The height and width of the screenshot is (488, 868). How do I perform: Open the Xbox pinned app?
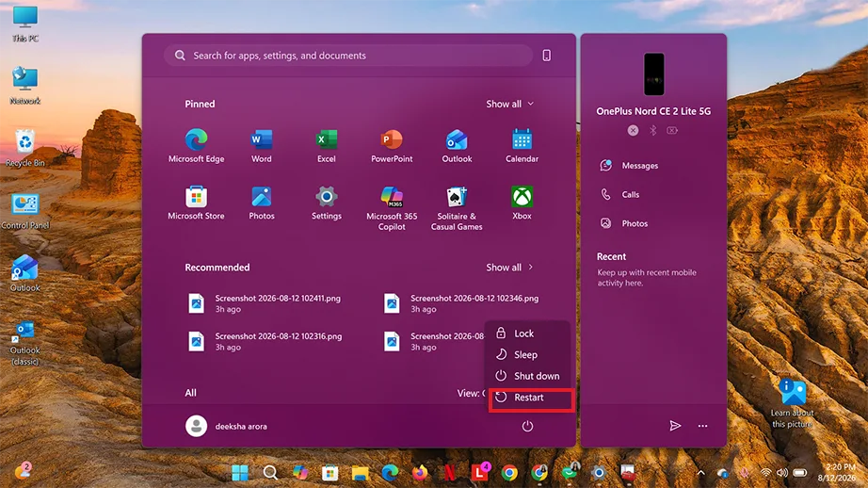pos(522,203)
